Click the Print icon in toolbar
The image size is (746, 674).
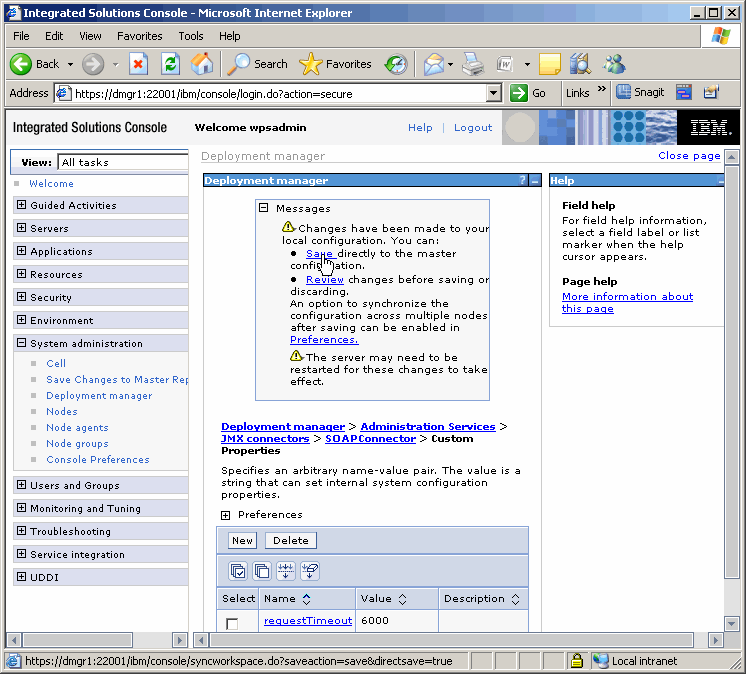473,64
